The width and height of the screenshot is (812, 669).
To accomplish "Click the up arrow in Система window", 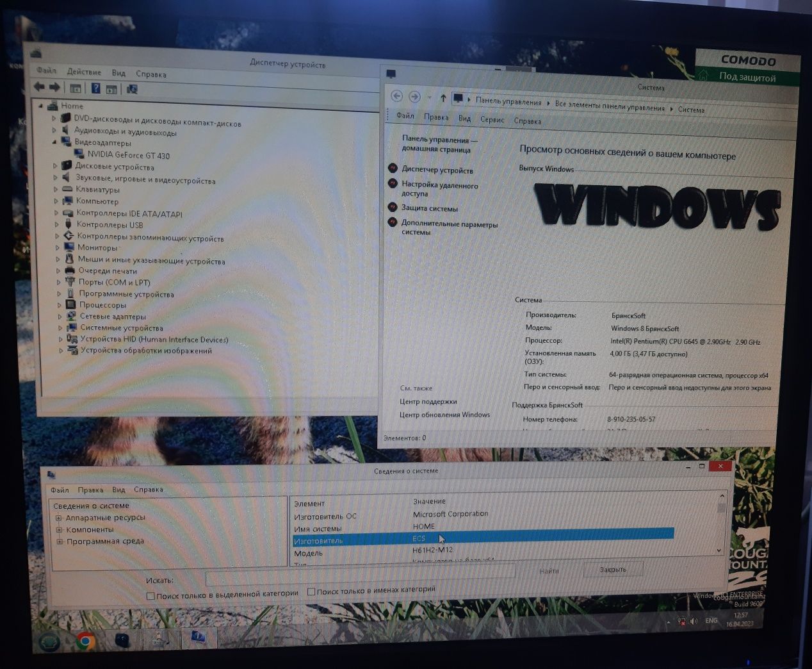I will [443, 98].
